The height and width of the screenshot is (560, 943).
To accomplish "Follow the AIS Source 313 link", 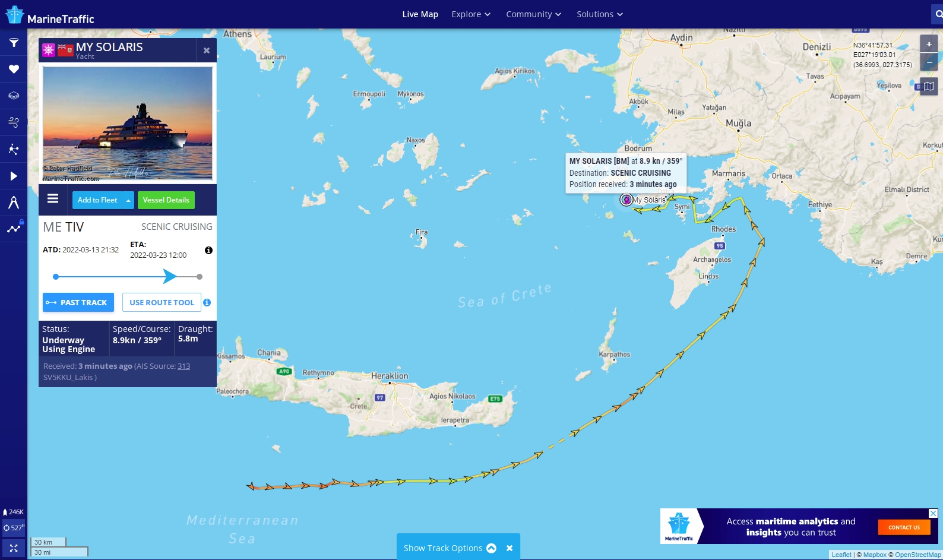I will pyautogui.click(x=183, y=366).
